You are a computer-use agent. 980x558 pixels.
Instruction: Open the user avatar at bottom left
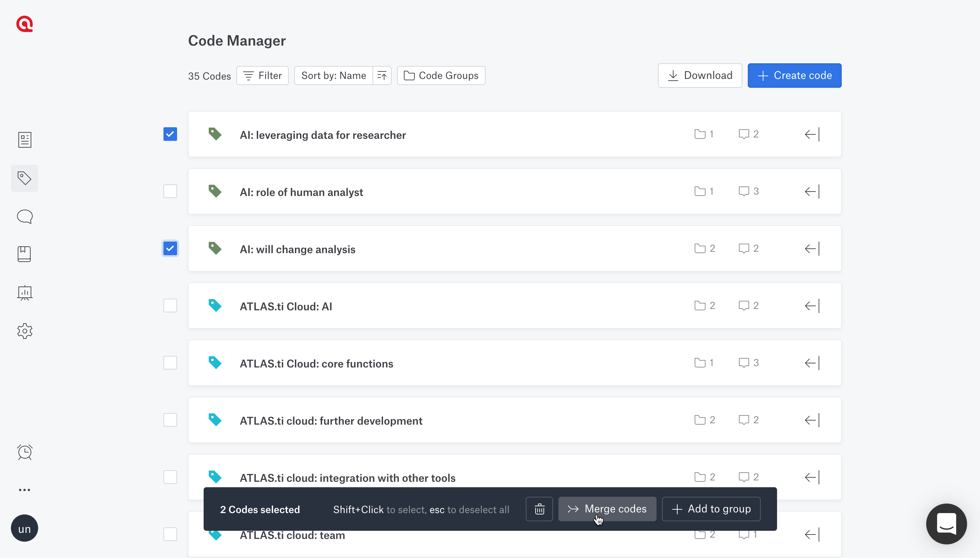point(24,528)
